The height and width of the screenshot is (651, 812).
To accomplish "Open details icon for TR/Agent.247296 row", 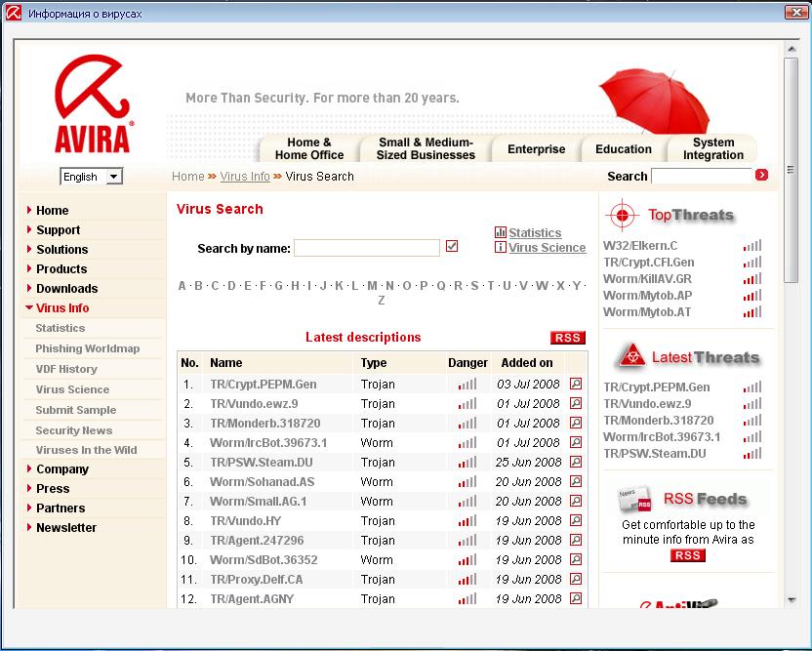I will (576, 540).
